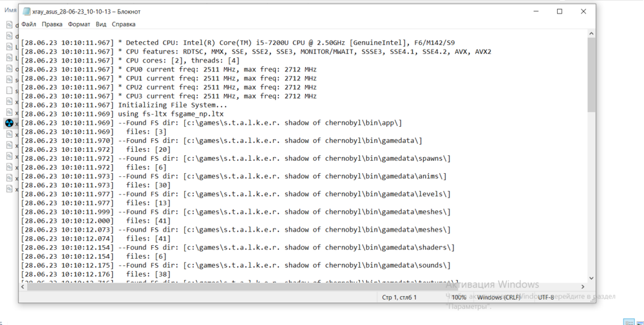Click the 'using fs-ltx fsgame_np.ltx' line
Screen dimensions: 644x325
click(x=122, y=114)
